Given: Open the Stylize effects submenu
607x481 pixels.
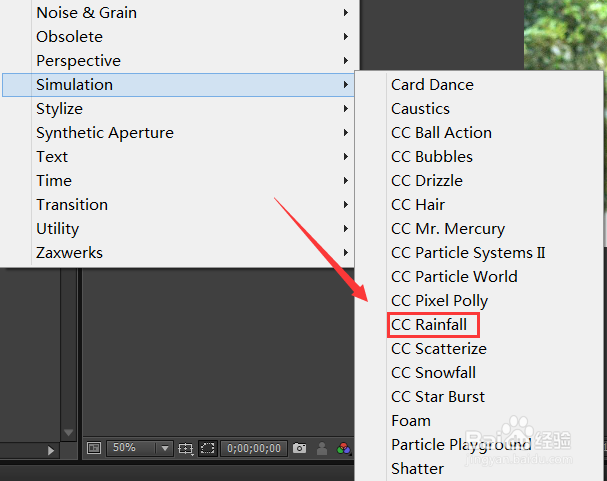Looking at the screenshot, I should pos(178,109).
